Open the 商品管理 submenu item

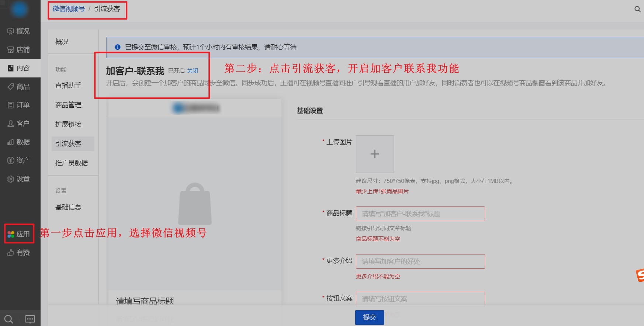click(68, 105)
